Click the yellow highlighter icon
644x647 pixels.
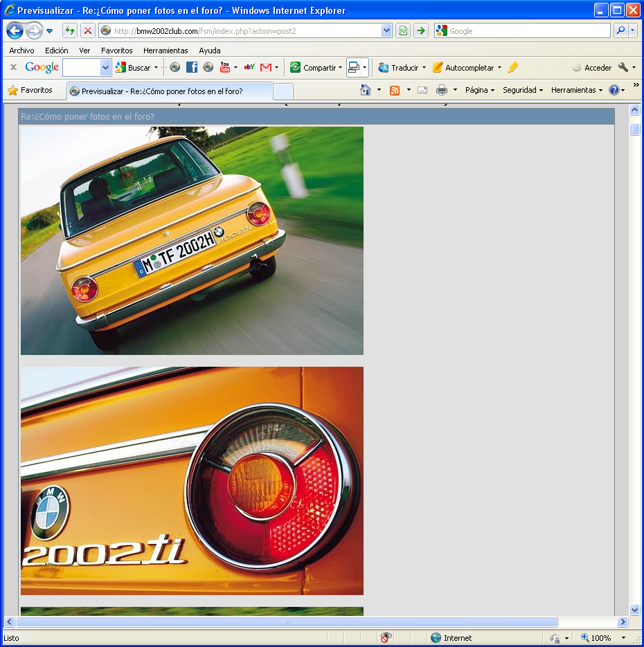512,67
